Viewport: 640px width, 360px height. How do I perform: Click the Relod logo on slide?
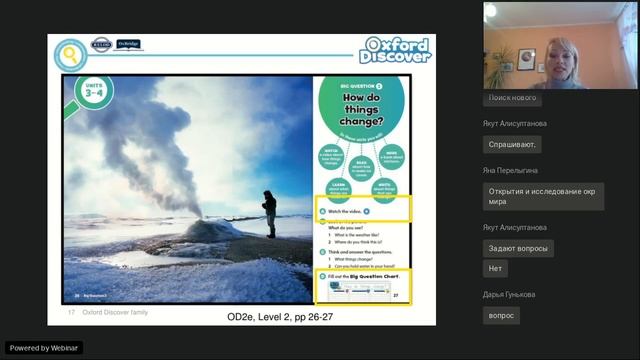tap(101, 44)
